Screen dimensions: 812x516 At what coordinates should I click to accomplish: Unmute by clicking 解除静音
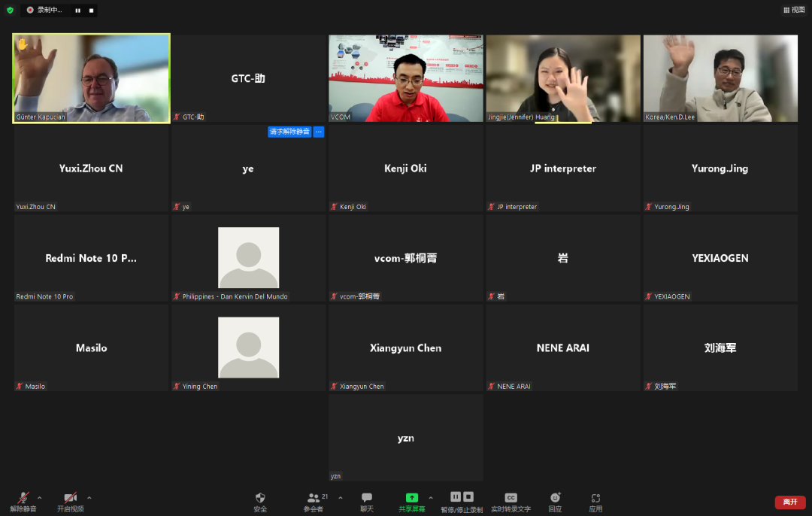click(23, 500)
